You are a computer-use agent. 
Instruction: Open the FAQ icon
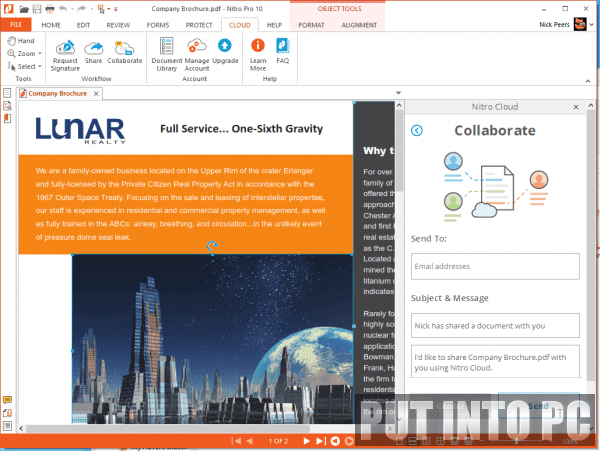(282, 51)
